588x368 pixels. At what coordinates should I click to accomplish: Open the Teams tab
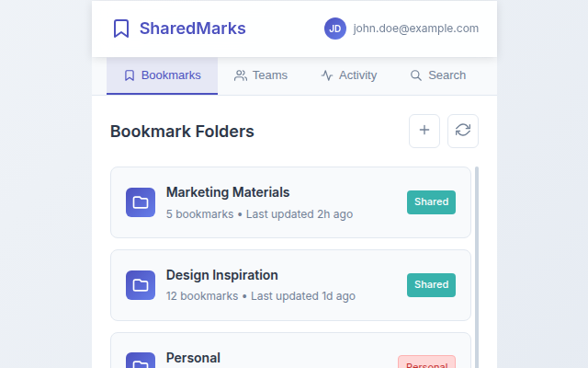tap(261, 75)
